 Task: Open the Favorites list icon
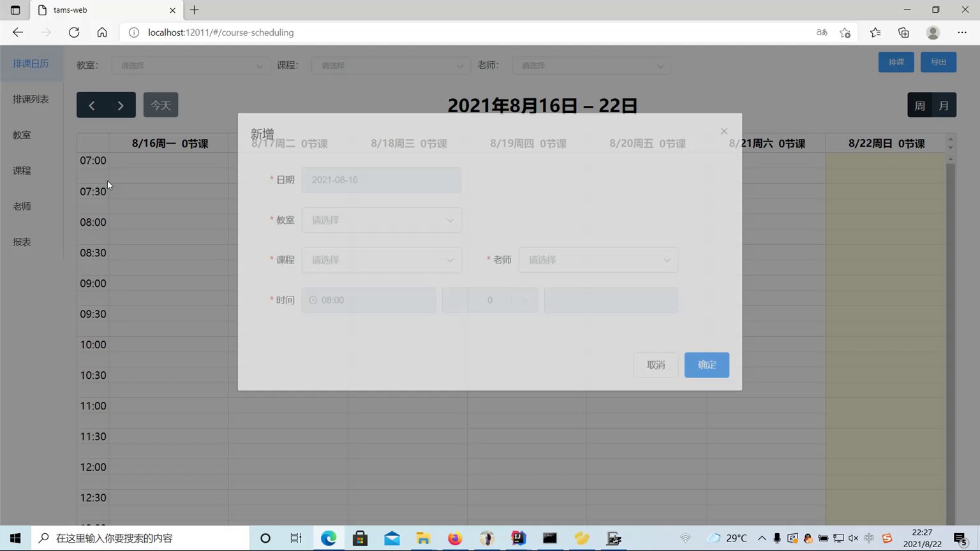[x=875, y=33]
